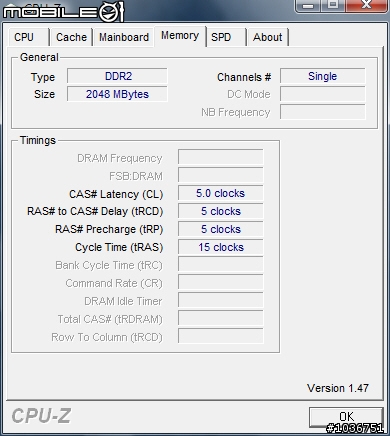Click the RAS# to CAS# Delay label

[x=95, y=212]
